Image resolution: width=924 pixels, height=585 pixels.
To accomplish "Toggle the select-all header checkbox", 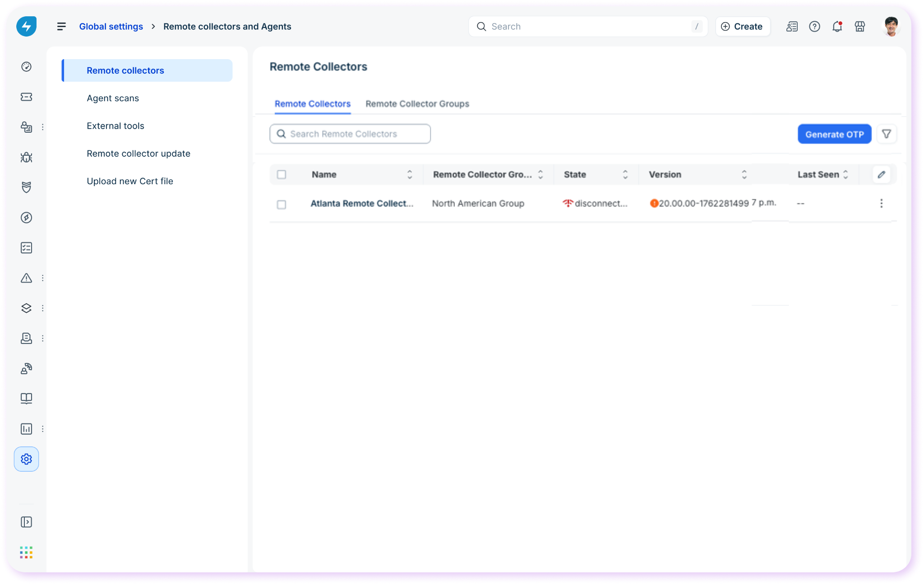I will (282, 175).
